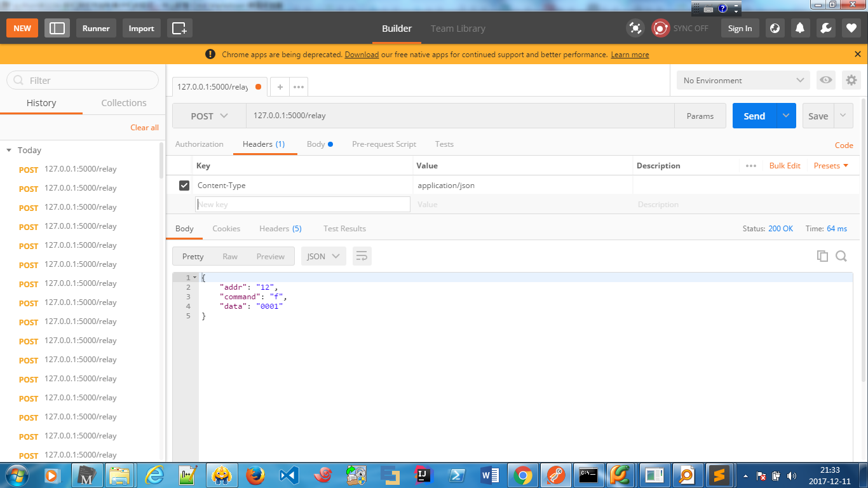Open Microsoft Word from the taskbar
The width and height of the screenshot is (868, 488).
(x=489, y=475)
